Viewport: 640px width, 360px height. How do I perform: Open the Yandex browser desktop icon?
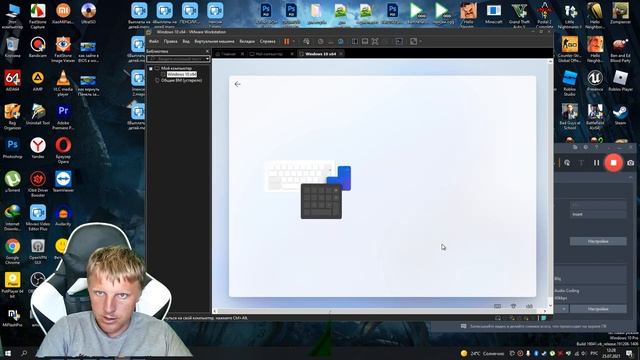[38, 149]
